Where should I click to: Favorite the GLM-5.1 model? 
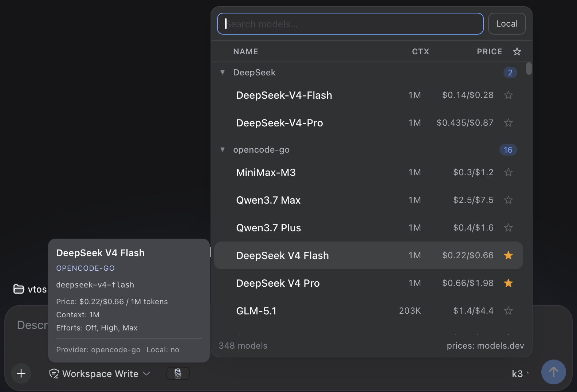pyautogui.click(x=508, y=311)
